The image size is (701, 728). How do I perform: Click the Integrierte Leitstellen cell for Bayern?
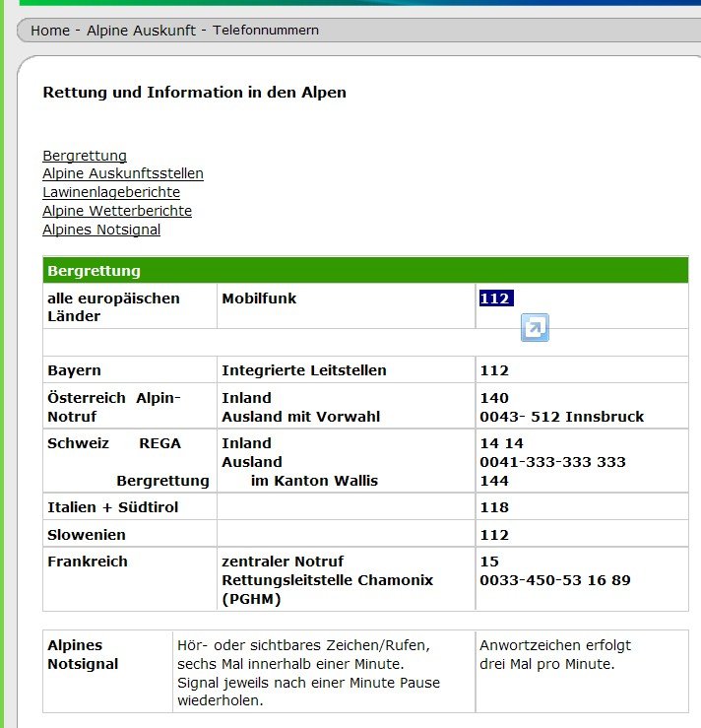pos(304,370)
